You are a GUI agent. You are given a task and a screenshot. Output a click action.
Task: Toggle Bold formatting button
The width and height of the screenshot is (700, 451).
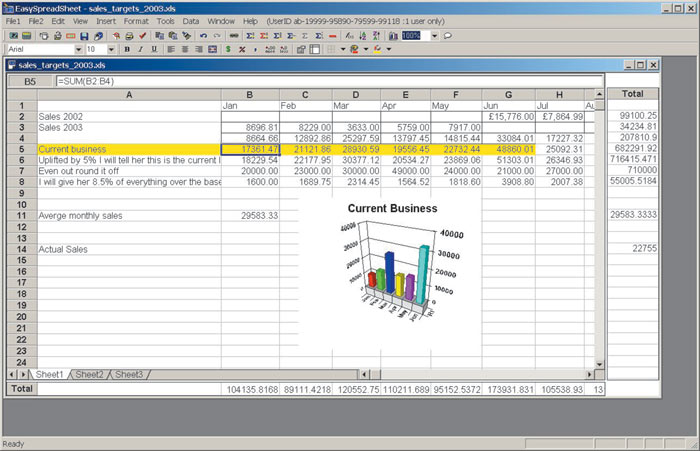point(127,49)
